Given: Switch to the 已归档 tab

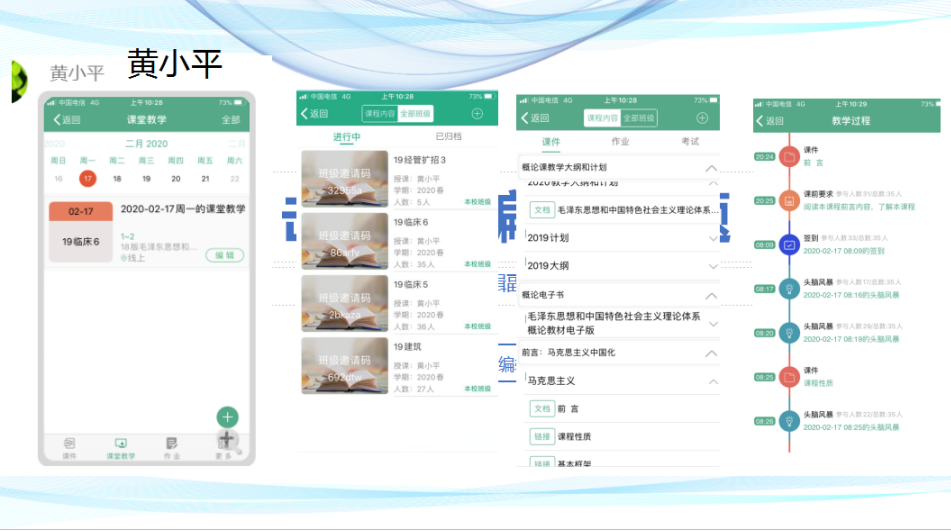Looking at the screenshot, I should click(x=449, y=137).
